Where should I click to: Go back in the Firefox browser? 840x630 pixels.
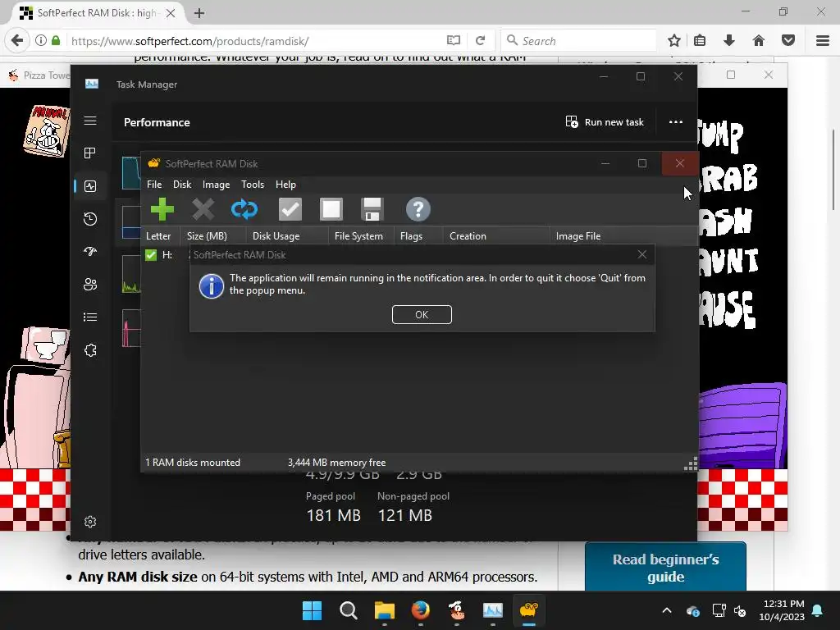pos(17,41)
